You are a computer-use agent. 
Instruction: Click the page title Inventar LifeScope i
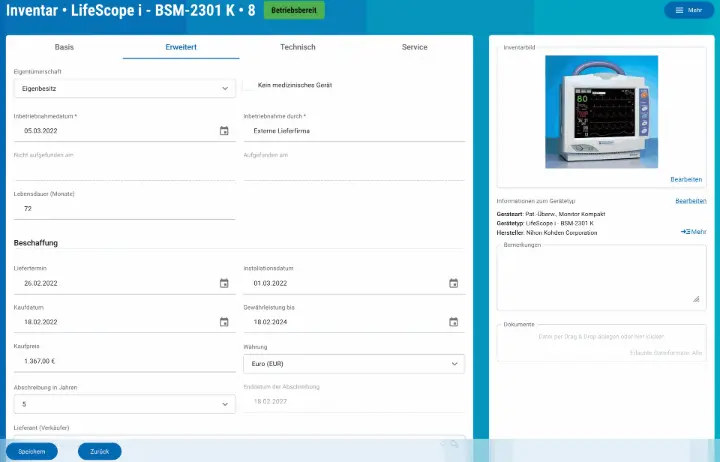[130, 10]
